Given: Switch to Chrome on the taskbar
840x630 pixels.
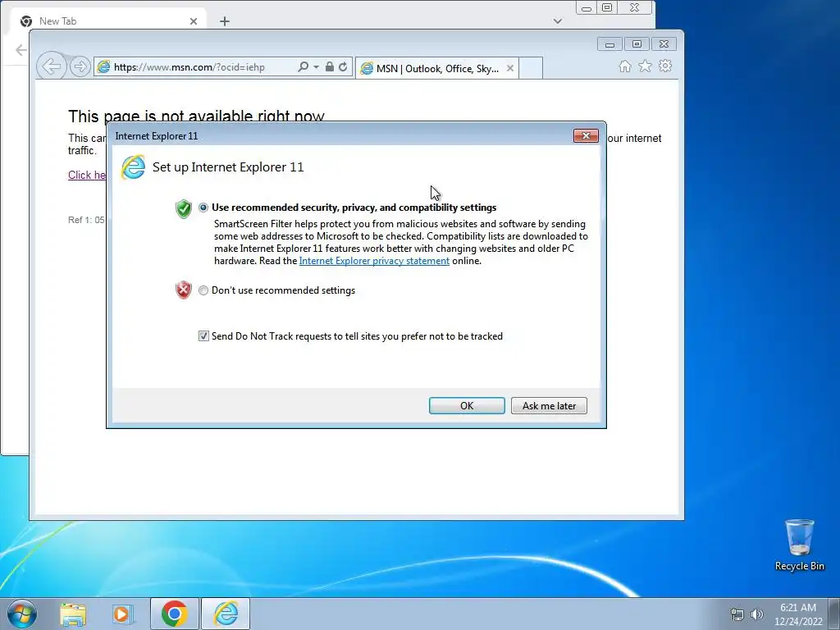Looking at the screenshot, I should coord(174,614).
